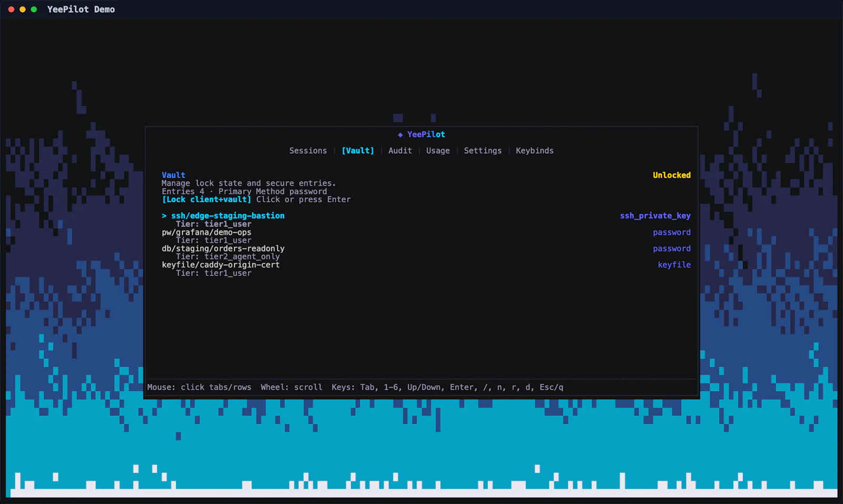
Task: Click the Vault section heading
Action: tap(173, 175)
